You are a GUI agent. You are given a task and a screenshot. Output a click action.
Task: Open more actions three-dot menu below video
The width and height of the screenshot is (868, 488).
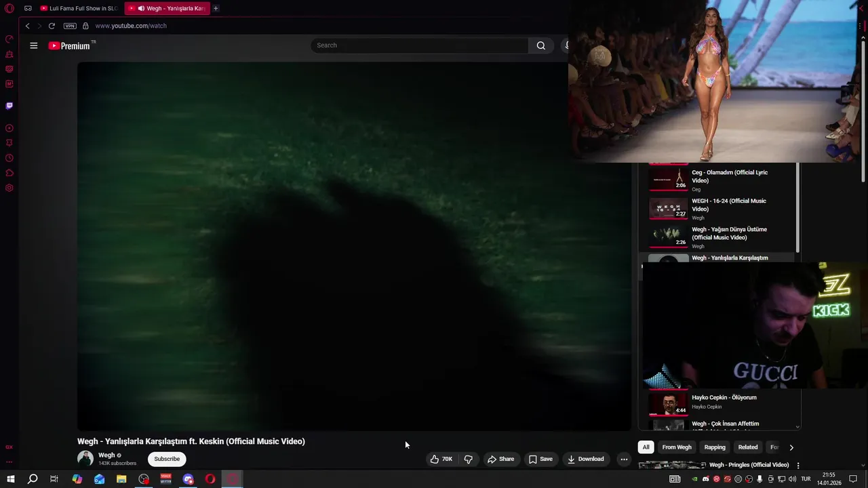(624, 459)
